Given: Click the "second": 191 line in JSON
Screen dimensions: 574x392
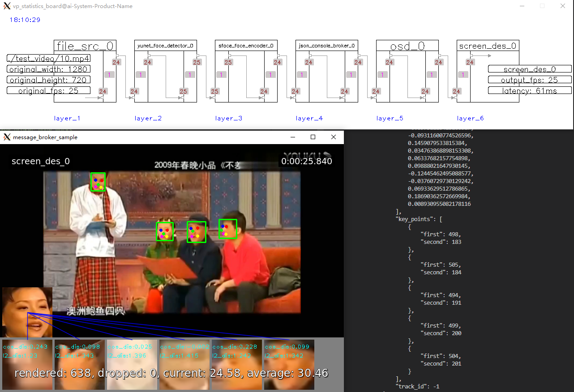Looking at the screenshot, I should [x=441, y=303].
